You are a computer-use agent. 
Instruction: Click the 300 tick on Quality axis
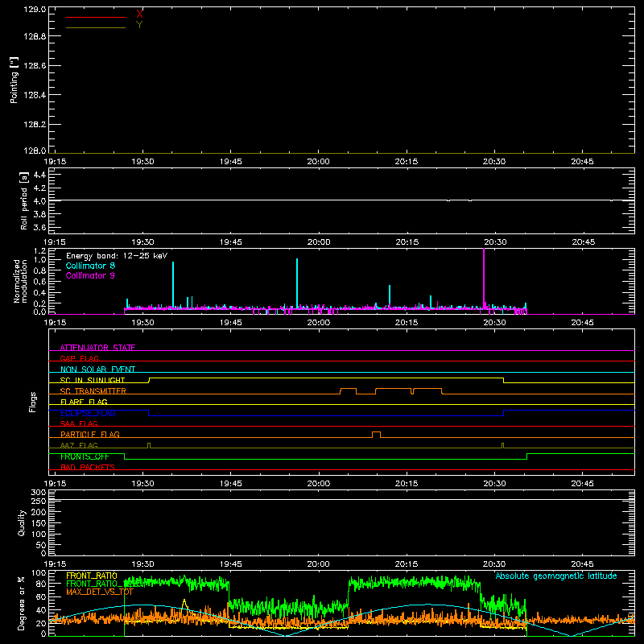[x=38, y=493]
